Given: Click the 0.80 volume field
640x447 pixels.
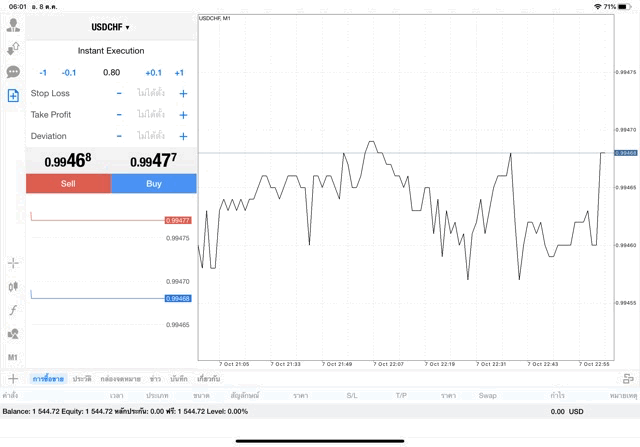Looking at the screenshot, I should 111,72.
